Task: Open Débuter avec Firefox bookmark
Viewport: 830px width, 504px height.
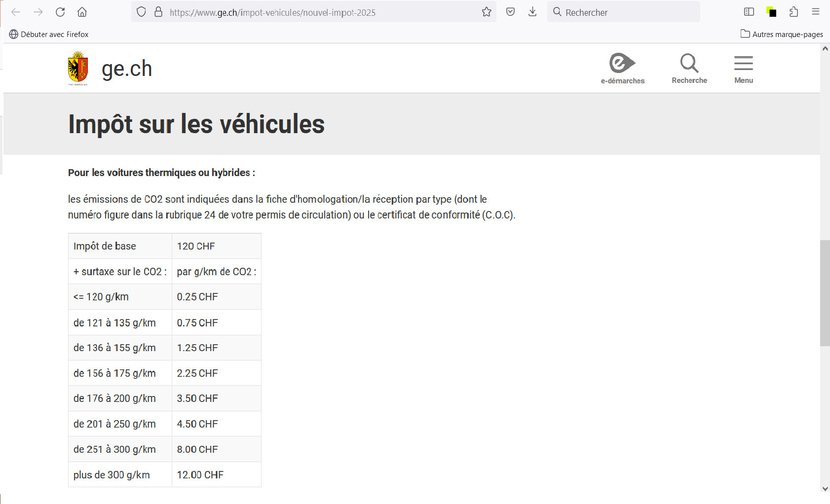Action: (x=49, y=34)
